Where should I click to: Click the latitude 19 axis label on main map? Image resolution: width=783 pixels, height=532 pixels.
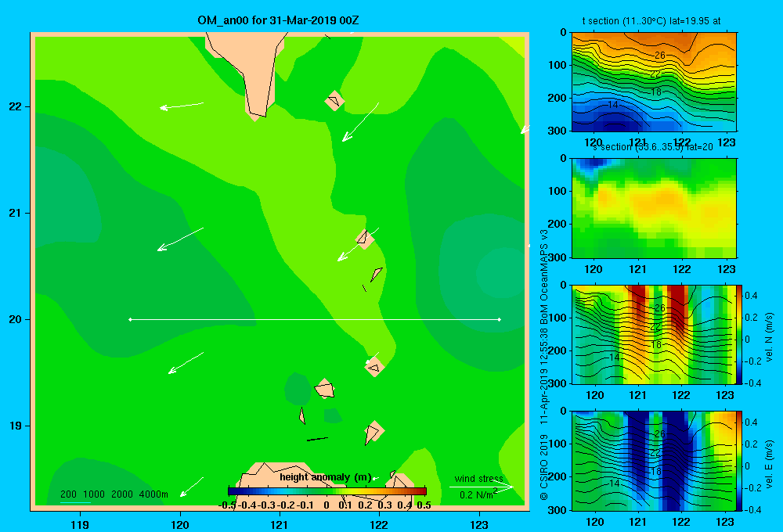tap(16, 426)
